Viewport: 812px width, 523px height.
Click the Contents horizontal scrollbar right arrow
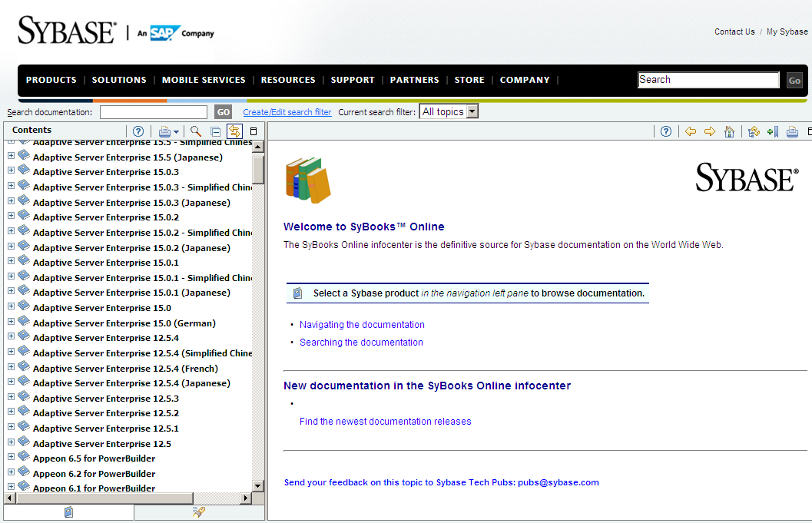pyautogui.click(x=246, y=498)
